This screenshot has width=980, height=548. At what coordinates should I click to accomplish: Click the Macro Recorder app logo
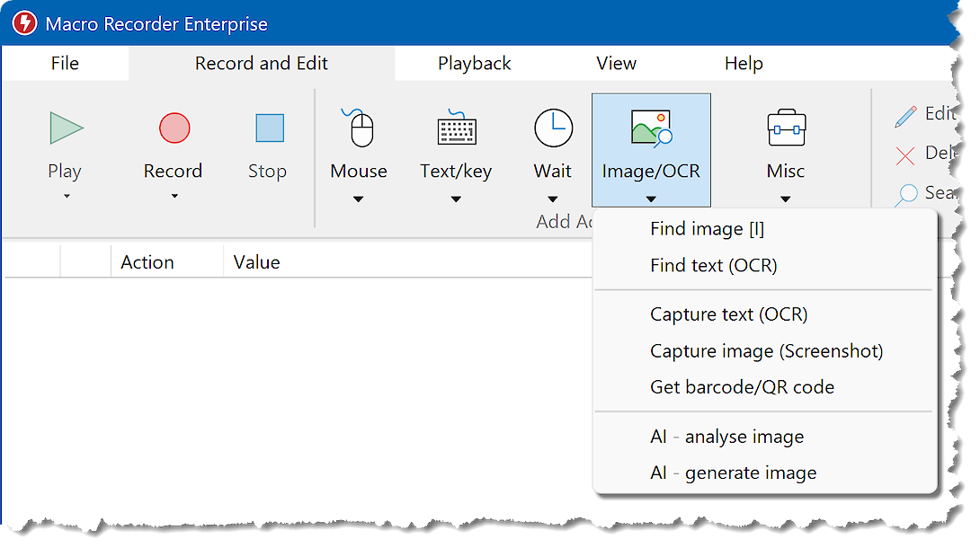point(22,23)
